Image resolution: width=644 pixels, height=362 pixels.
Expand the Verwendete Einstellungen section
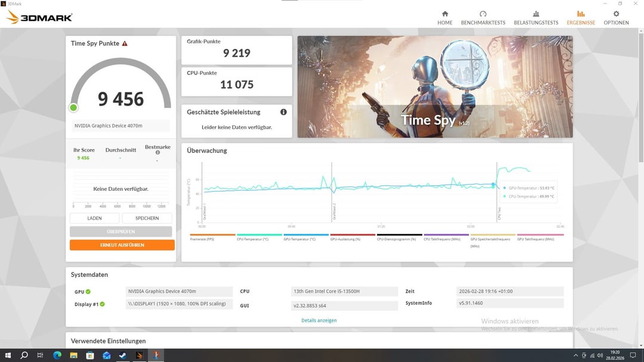tap(109, 341)
